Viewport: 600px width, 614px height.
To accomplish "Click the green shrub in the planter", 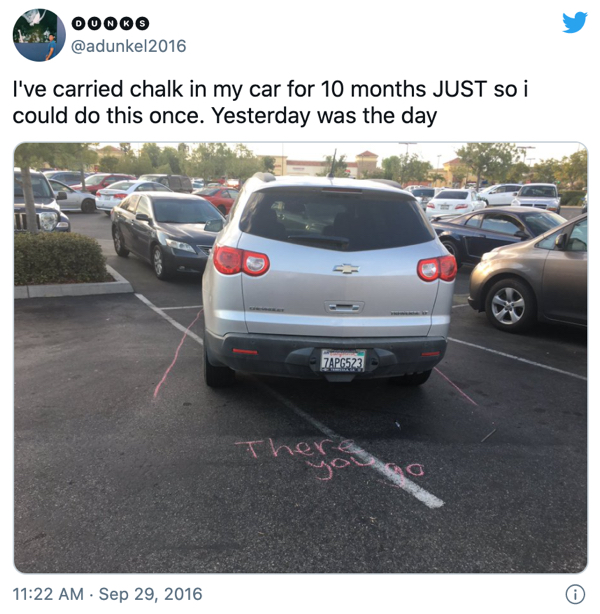I will [59, 258].
